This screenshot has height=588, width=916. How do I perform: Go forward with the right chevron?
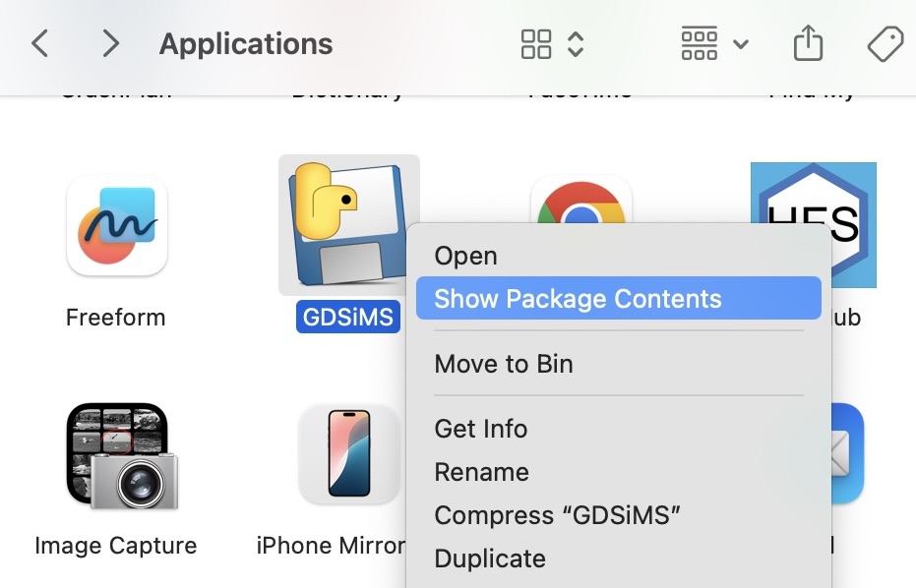click(110, 44)
